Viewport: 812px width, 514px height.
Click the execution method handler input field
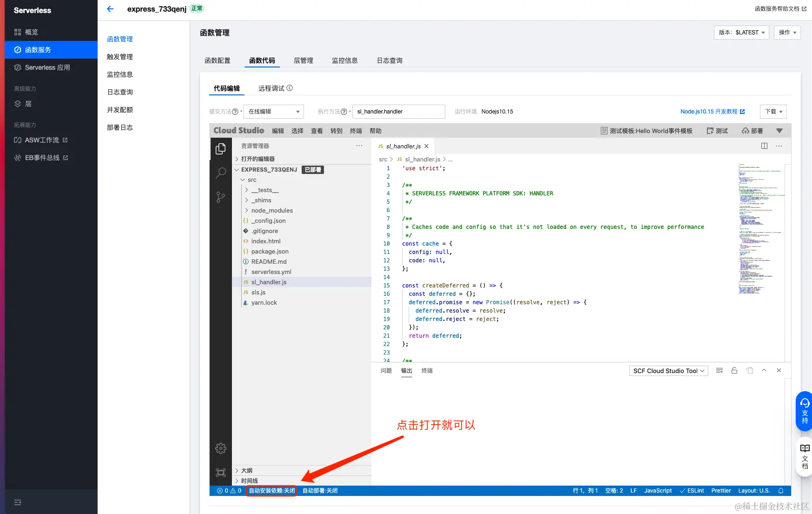pyautogui.click(x=399, y=112)
